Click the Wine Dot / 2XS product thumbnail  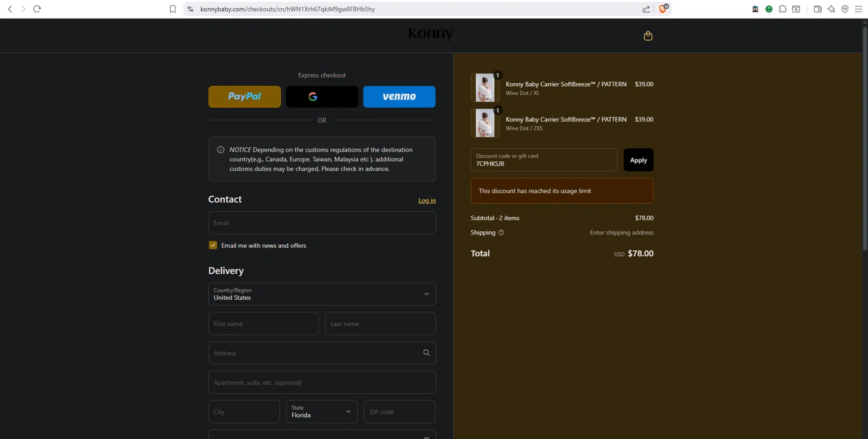point(485,123)
